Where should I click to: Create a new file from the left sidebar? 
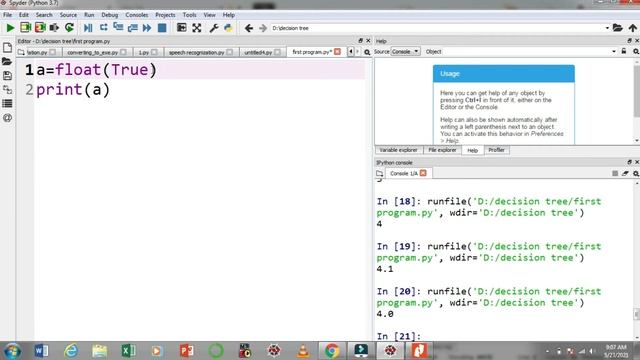(x=7, y=48)
